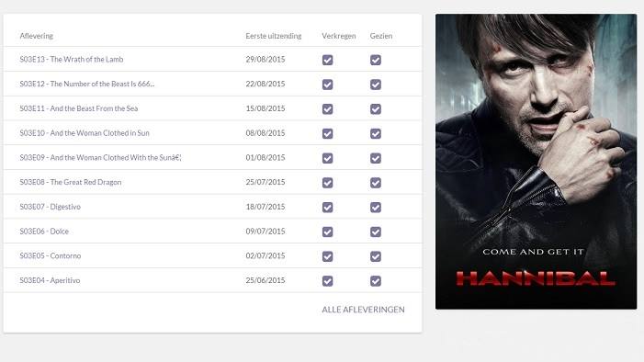
Task: Click the air date 25/07/2015
Action: click(x=266, y=182)
